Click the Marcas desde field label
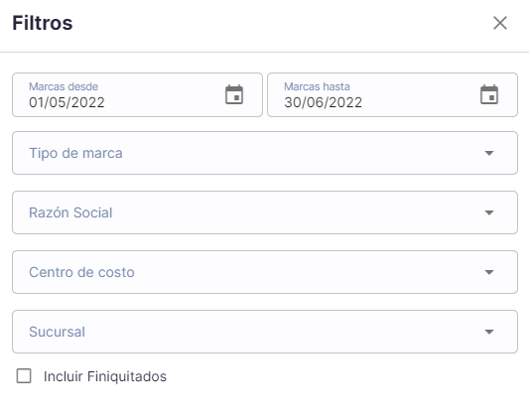Viewport: 529px width, 420px height. click(x=64, y=86)
